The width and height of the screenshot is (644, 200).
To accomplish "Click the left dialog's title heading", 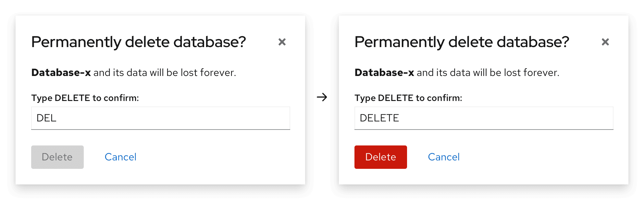I will 139,42.
